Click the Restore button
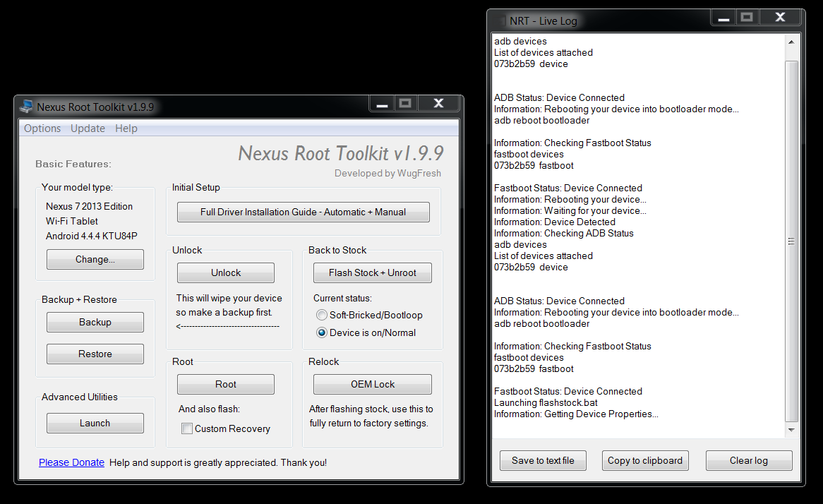This screenshot has width=823, height=504. (x=95, y=354)
